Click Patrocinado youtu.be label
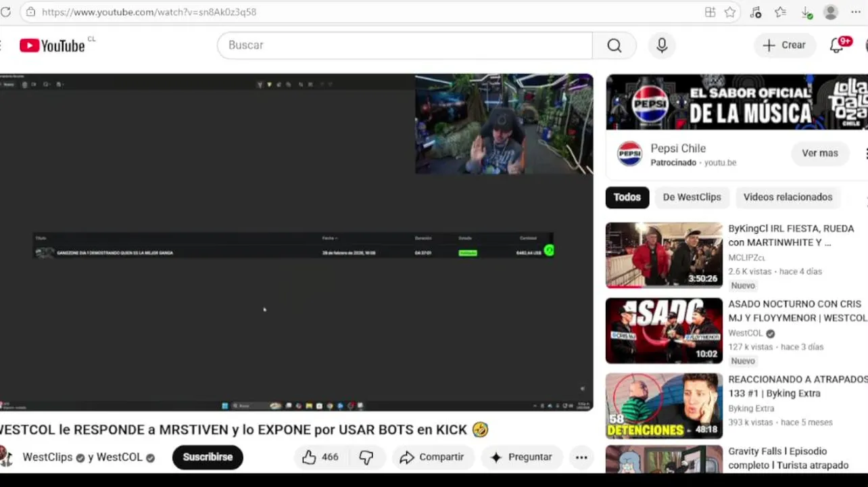 pyautogui.click(x=693, y=163)
